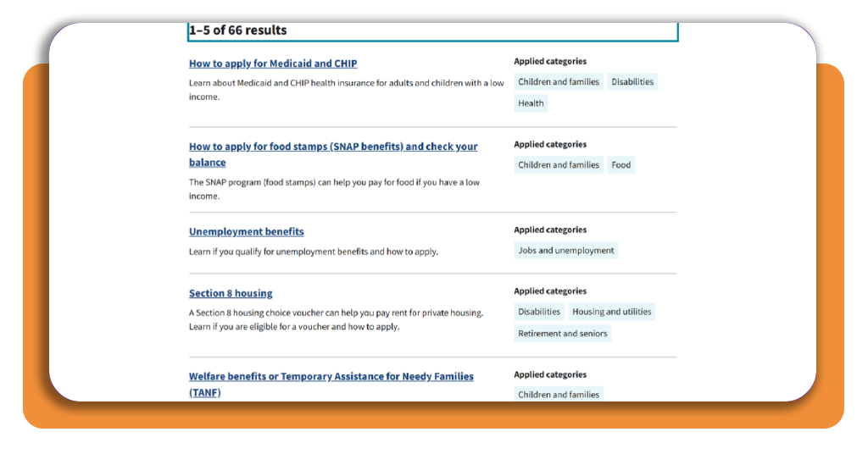This screenshot has width=868, height=454.
Task: Click 'Applied categories' label beside Unemployment benefits
Action: [x=550, y=230]
